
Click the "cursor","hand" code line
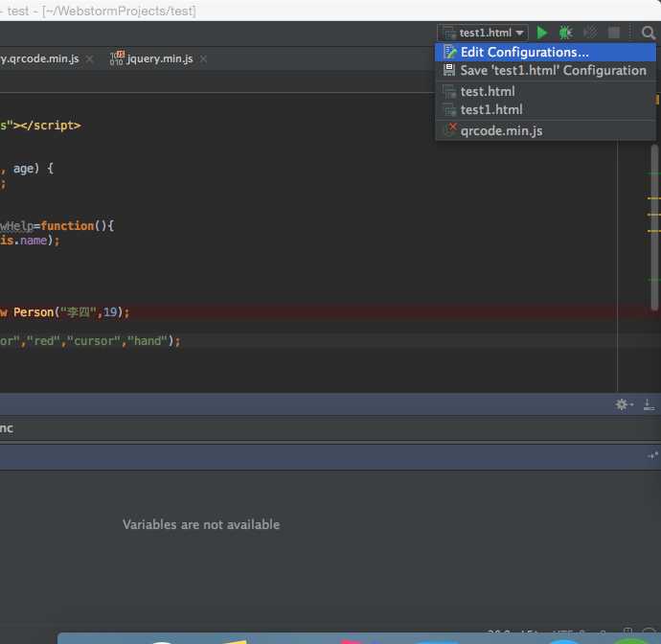click(x=90, y=341)
